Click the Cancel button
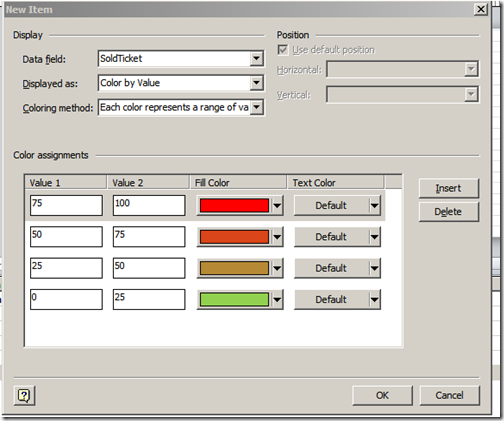The width and height of the screenshot is (504, 421). (x=449, y=396)
